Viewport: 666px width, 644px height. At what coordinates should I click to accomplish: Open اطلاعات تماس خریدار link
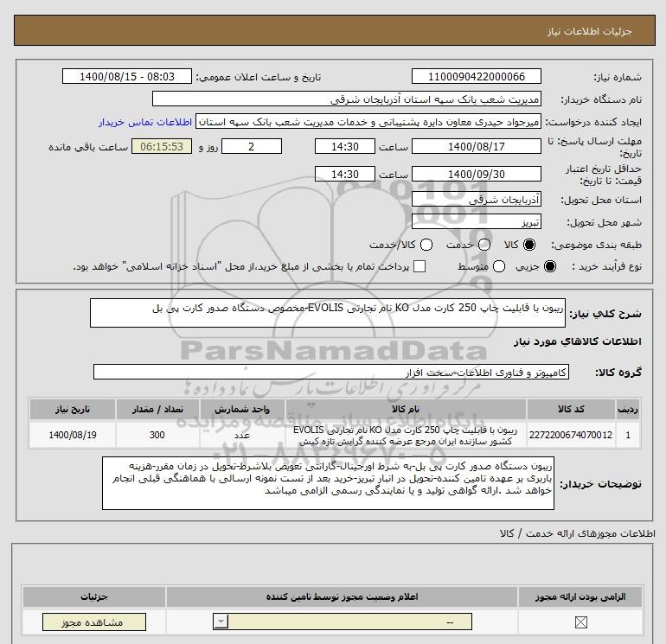tap(145, 122)
